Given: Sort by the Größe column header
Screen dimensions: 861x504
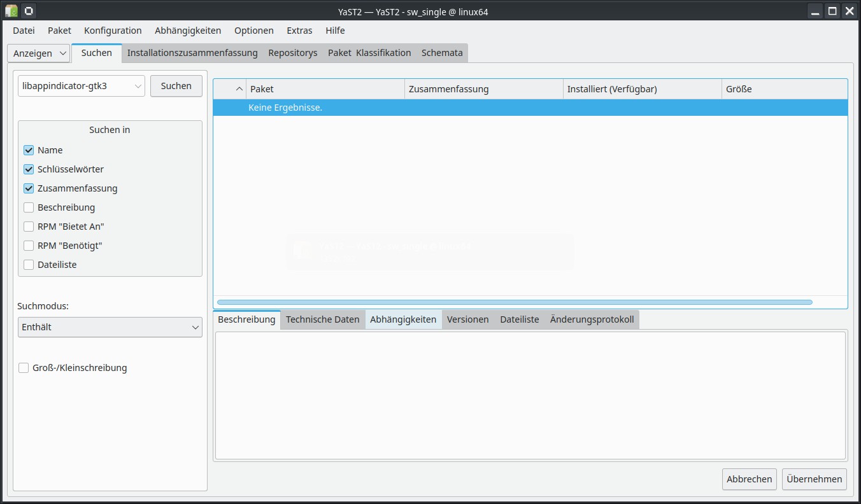Looking at the screenshot, I should [x=739, y=89].
